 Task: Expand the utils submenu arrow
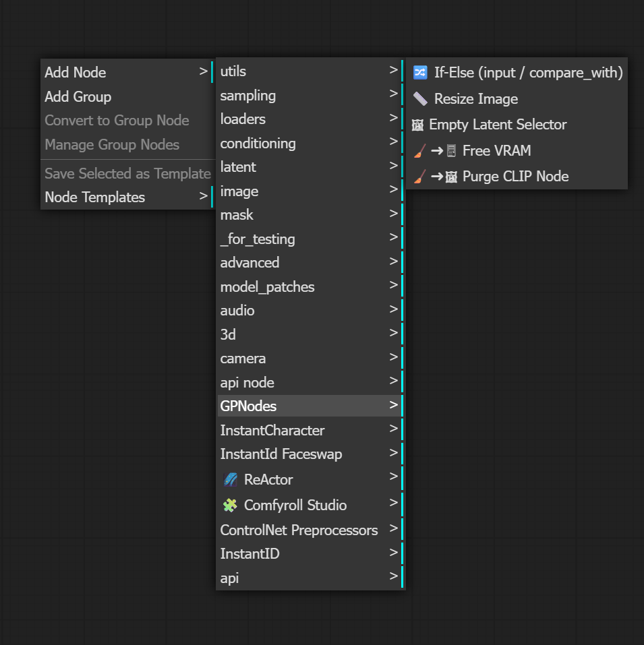click(x=393, y=70)
